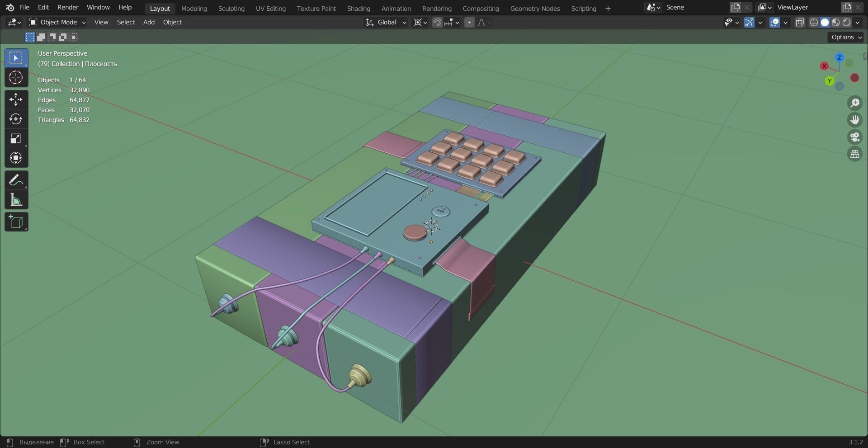
Task: Switch to the UV Editing workspace tab
Action: (270, 8)
